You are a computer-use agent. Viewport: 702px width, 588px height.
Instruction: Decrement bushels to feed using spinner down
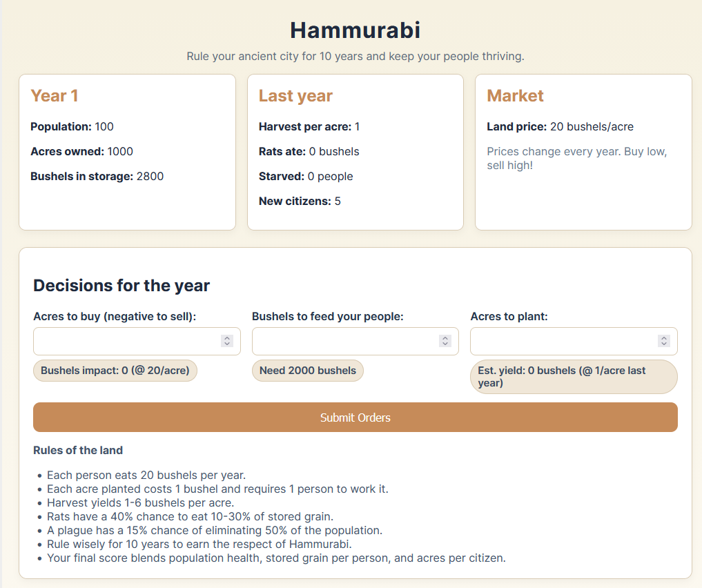pyautogui.click(x=445, y=344)
